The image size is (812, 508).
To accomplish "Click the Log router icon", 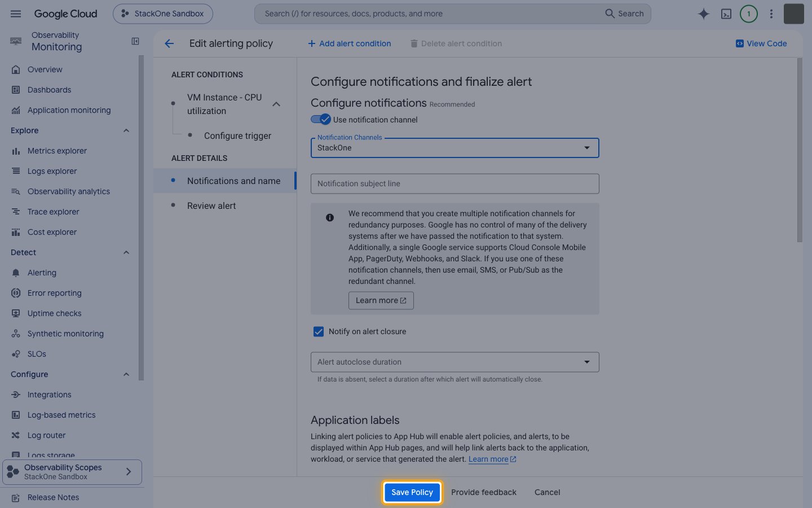I will 16,435.
